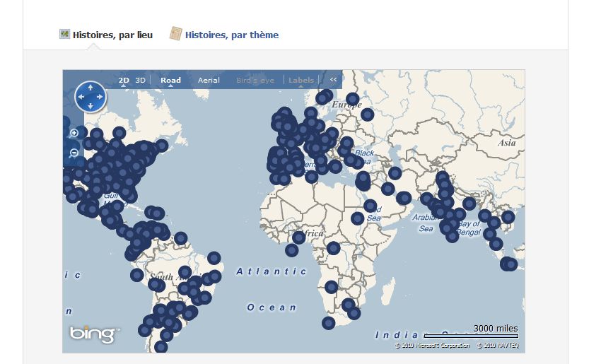Switch to Histoires, par thème tab
The width and height of the screenshot is (601, 364).
(232, 35)
